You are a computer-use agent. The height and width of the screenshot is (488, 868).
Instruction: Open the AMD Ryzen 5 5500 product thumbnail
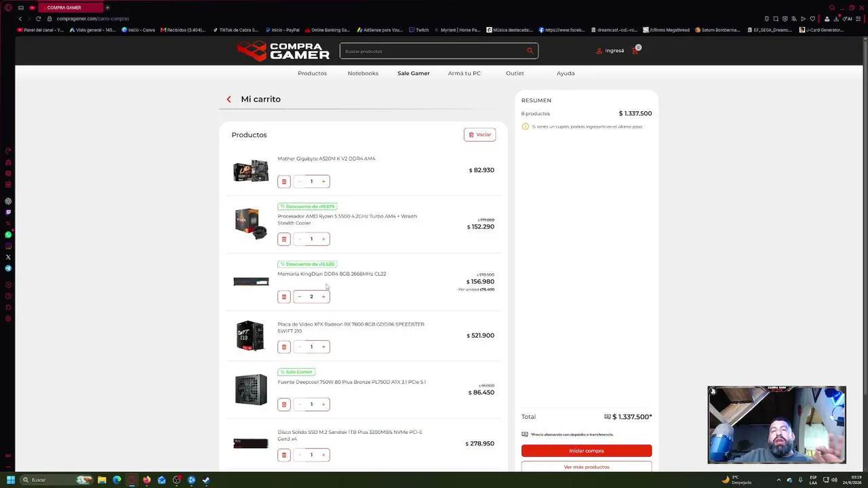click(251, 224)
